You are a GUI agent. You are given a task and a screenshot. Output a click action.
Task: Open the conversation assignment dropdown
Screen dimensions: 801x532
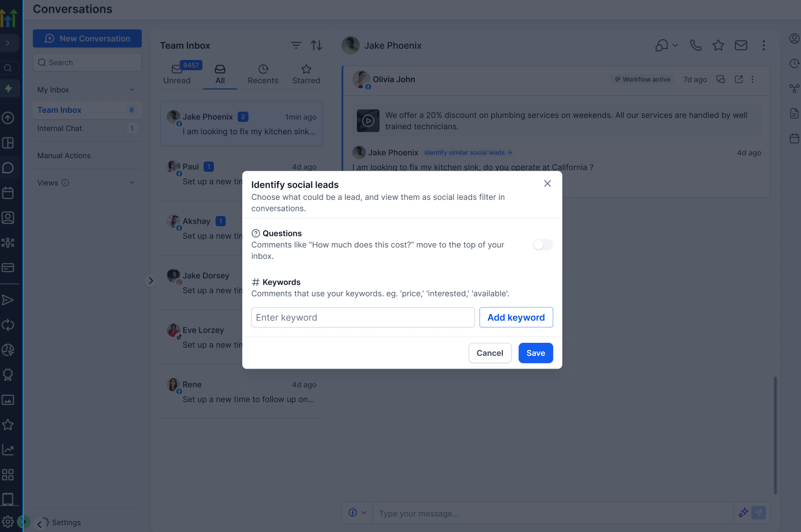666,45
